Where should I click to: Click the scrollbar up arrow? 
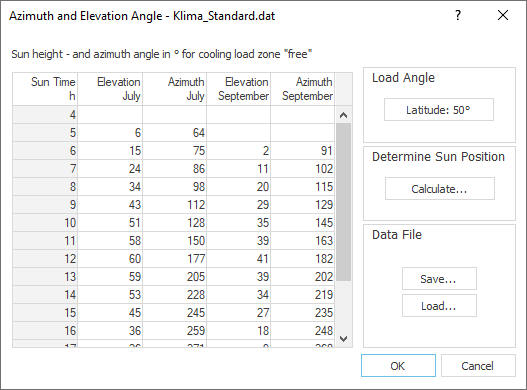pyautogui.click(x=343, y=115)
